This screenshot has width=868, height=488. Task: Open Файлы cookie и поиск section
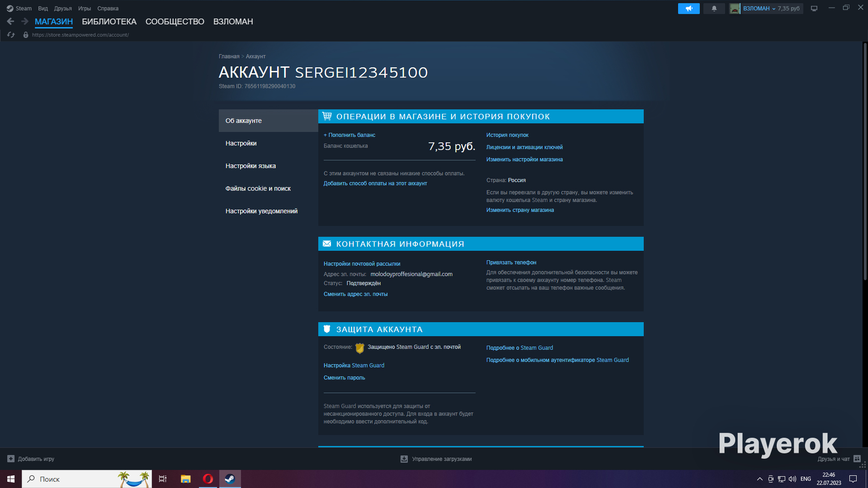[269, 188]
